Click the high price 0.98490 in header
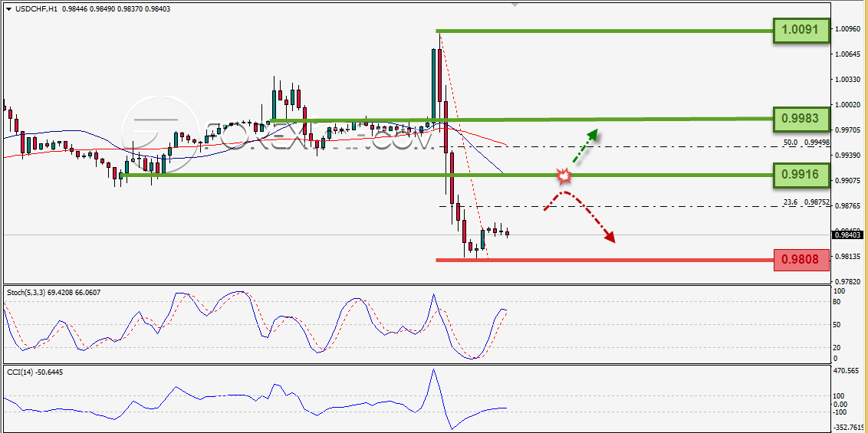 point(102,9)
